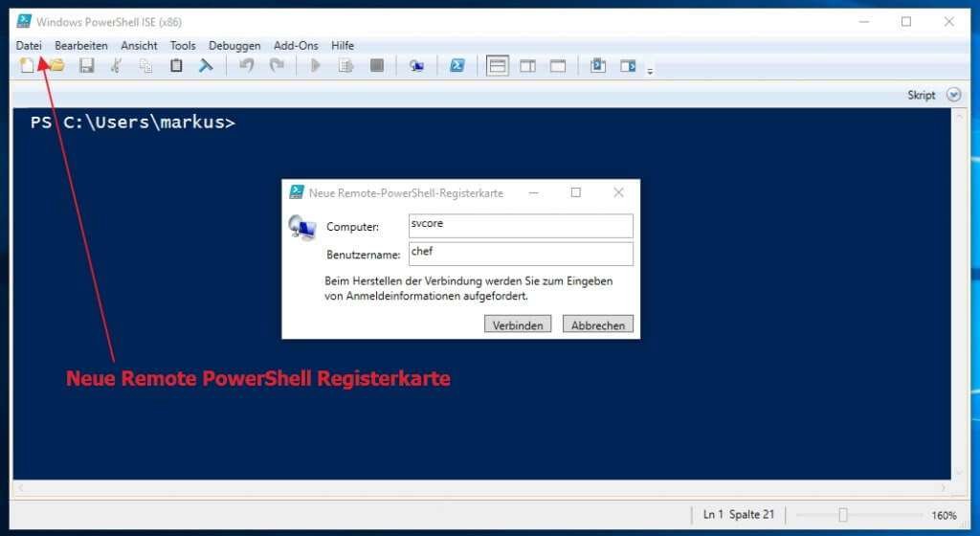The height and width of the screenshot is (536, 980).
Task: Click the Ln 1 Spalte 21 status text
Action: [738, 514]
